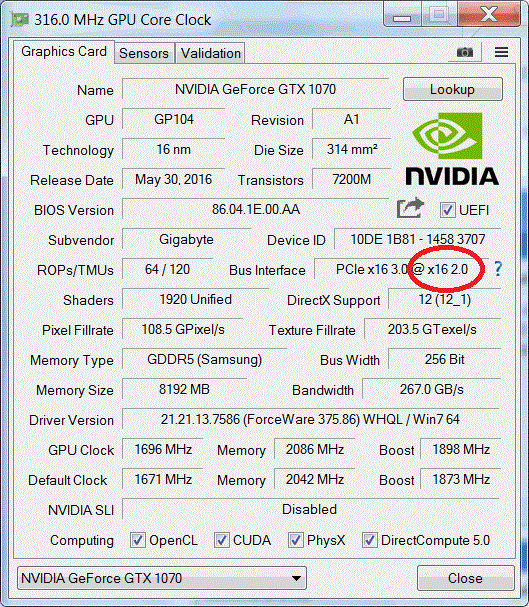Screen dimensions: 529x607
Task: Toggle the UEFI checkbox
Action: (447, 210)
